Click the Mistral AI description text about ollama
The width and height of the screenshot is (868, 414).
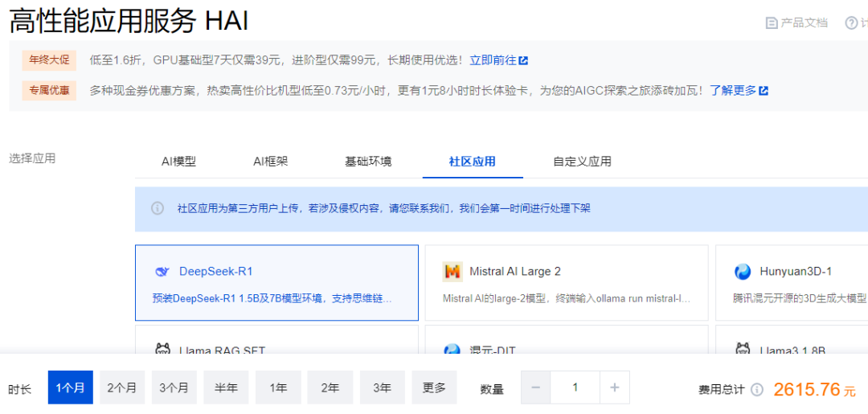click(567, 299)
